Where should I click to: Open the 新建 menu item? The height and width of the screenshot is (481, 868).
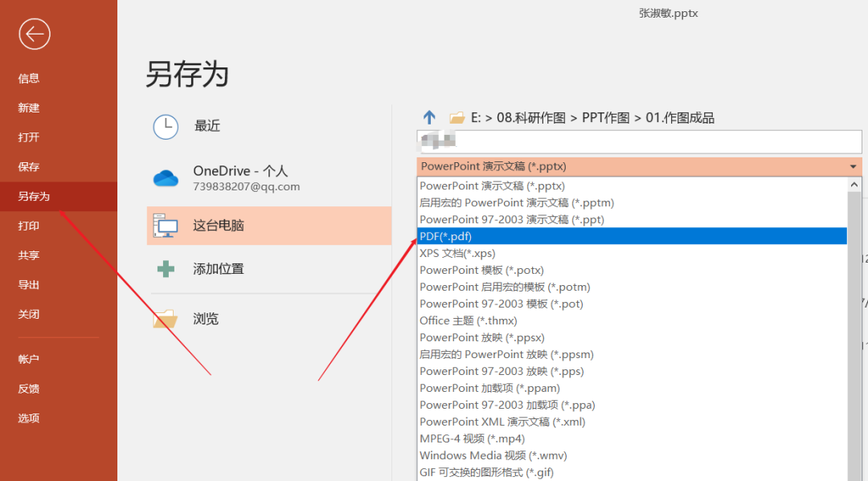(x=29, y=108)
